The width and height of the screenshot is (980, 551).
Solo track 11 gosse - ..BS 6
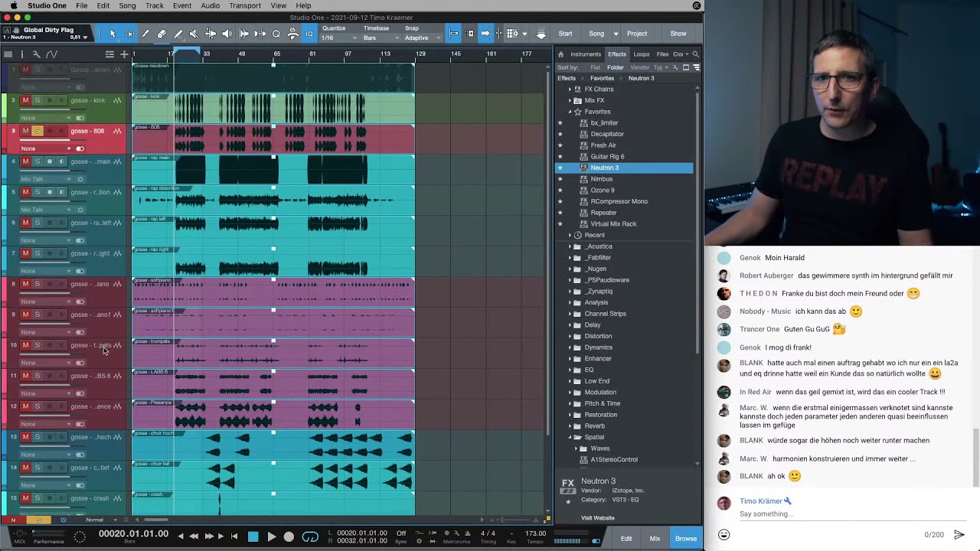click(37, 376)
